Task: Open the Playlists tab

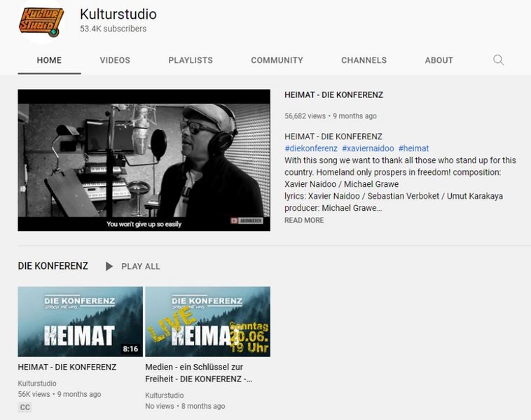Action: [x=191, y=60]
